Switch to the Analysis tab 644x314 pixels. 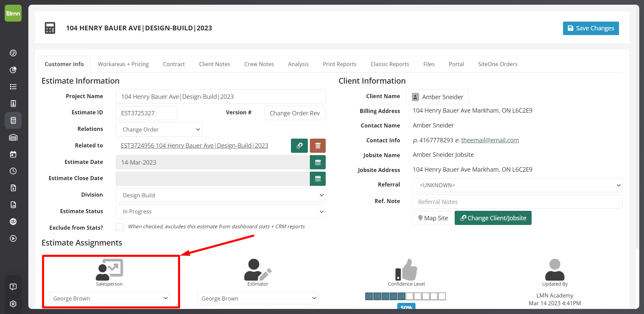(298, 64)
